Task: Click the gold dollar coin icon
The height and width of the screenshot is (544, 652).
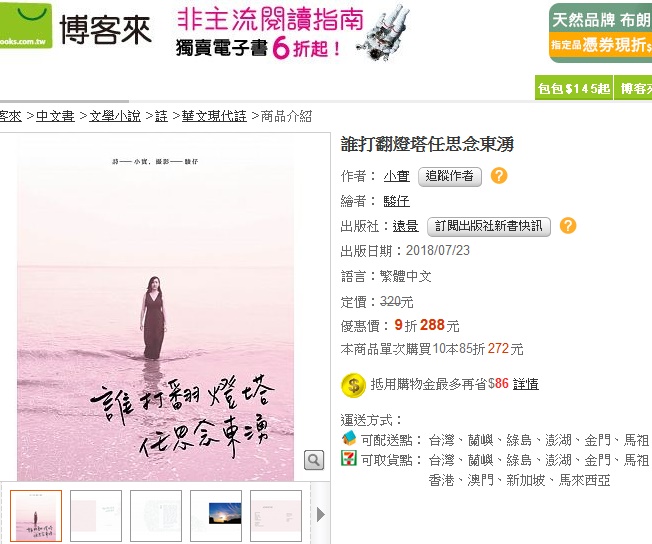Action: click(353, 385)
